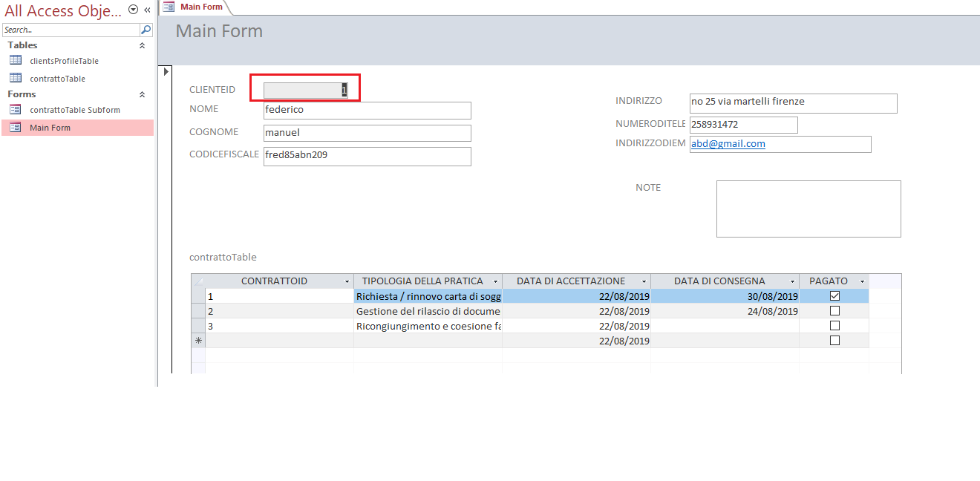Click the empty delivery date for contract 3
The image size is (980, 481).
coord(725,326)
